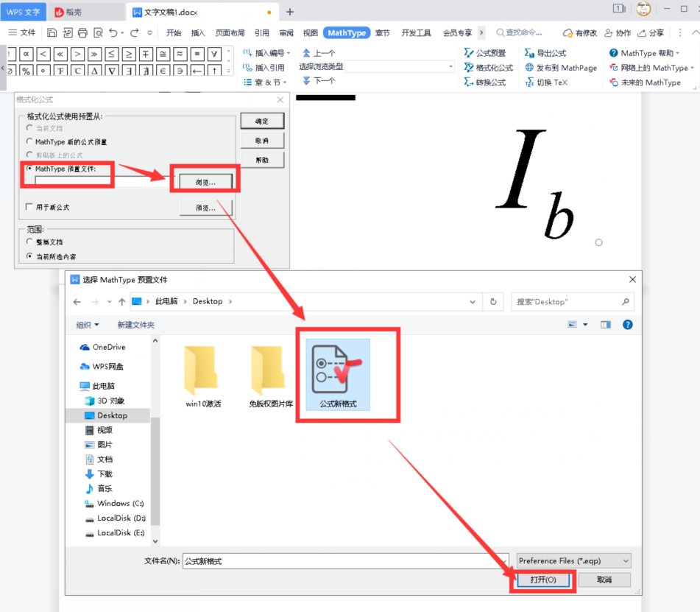Click the refresh icon in file dialog
The image size is (700, 612).
493,301
